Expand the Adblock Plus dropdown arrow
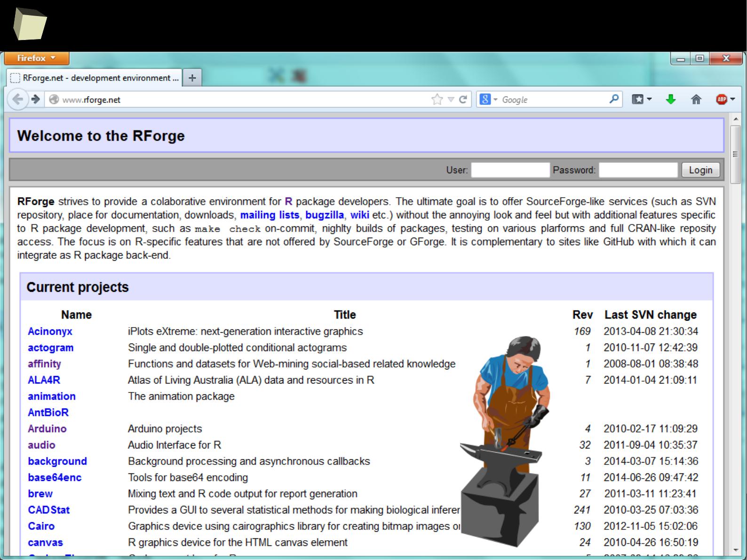This screenshot has height=560, width=747. point(732,99)
